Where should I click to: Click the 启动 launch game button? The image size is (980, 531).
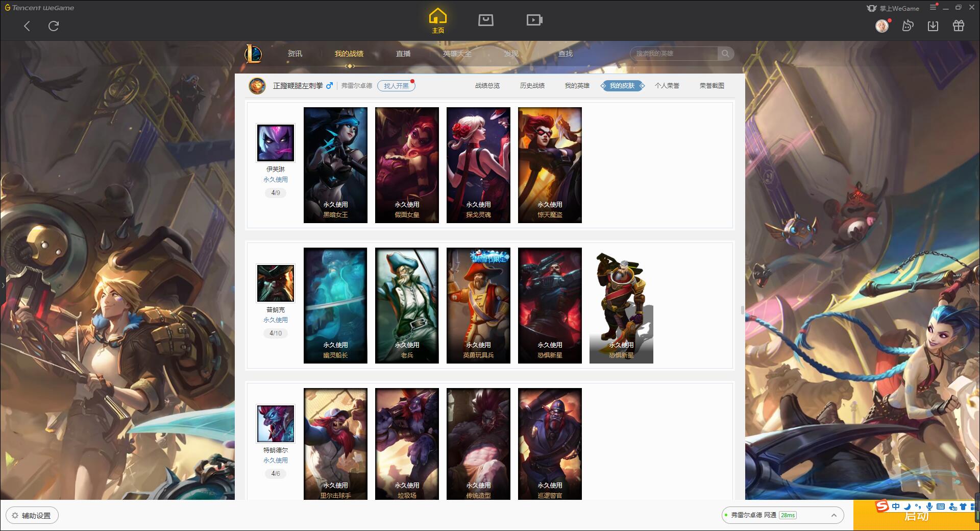pos(916,516)
